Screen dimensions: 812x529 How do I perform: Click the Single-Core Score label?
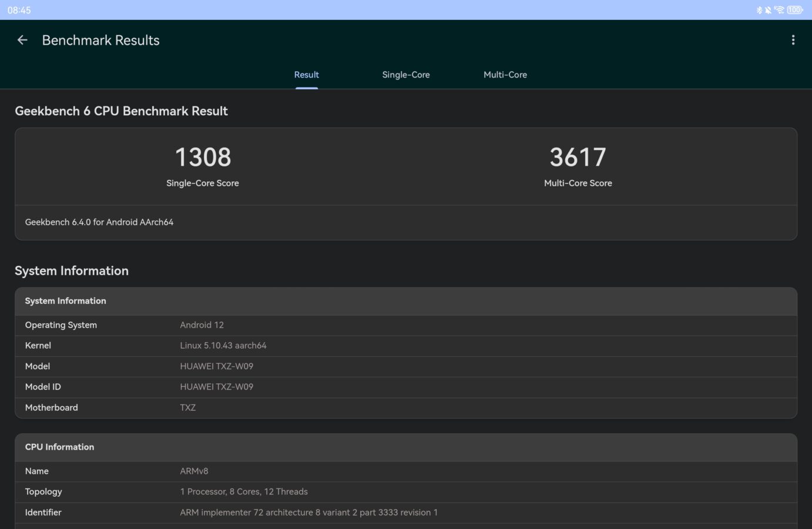pyautogui.click(x=203, y=183)
